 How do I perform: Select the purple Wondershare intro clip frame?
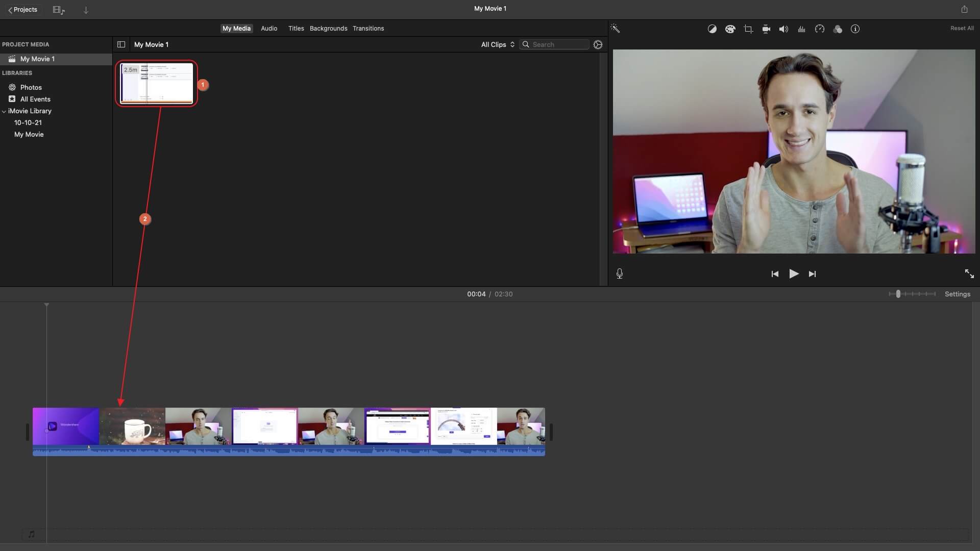(66, 427)
